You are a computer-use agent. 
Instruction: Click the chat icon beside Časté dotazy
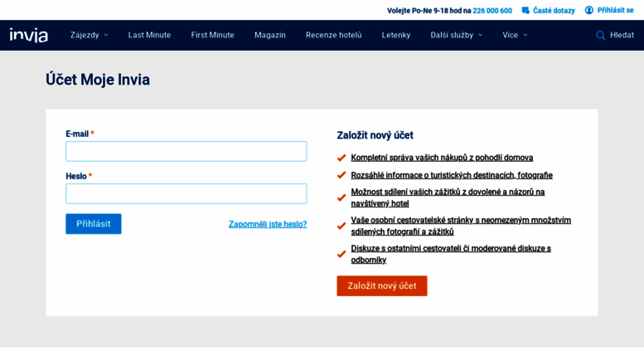[x=525, y=11]
